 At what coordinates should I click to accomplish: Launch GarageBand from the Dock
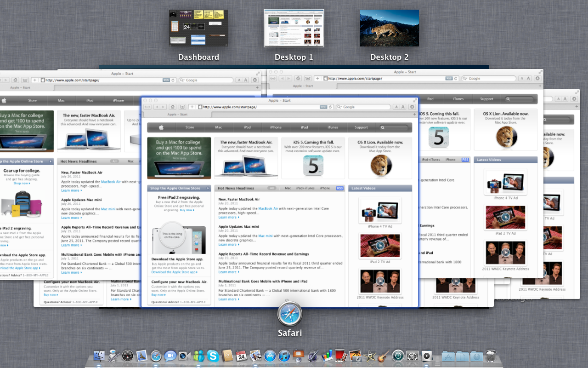(384, 356)
